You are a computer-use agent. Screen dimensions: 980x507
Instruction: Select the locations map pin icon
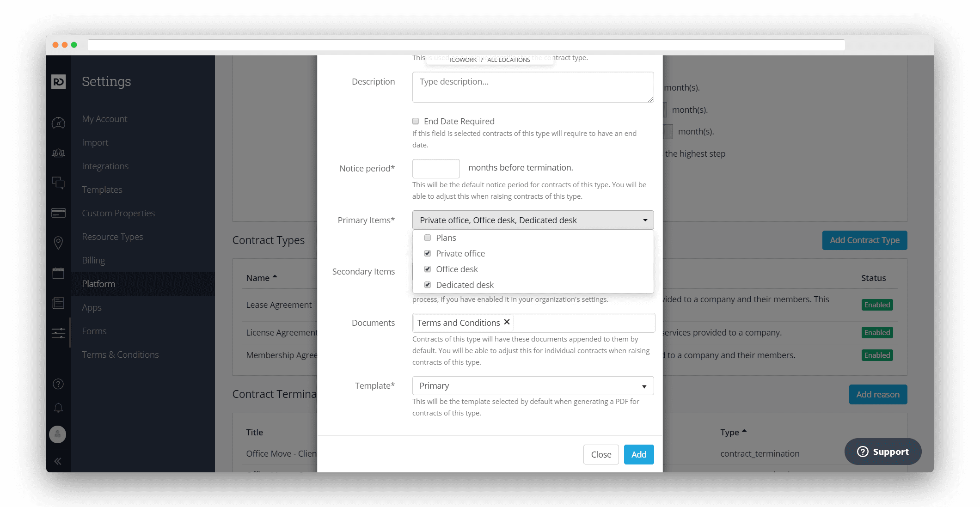pyautogui.click(x=58, y=243)
